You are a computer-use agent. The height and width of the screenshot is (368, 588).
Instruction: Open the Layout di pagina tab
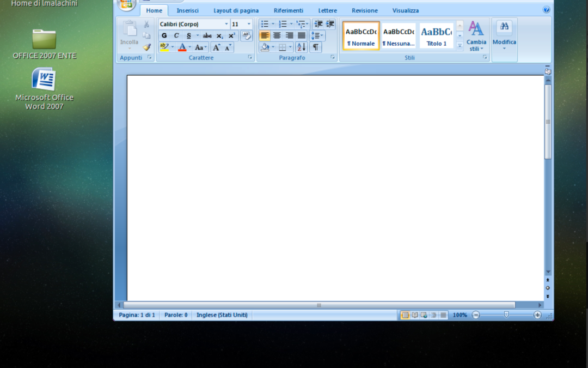point(236,10)
